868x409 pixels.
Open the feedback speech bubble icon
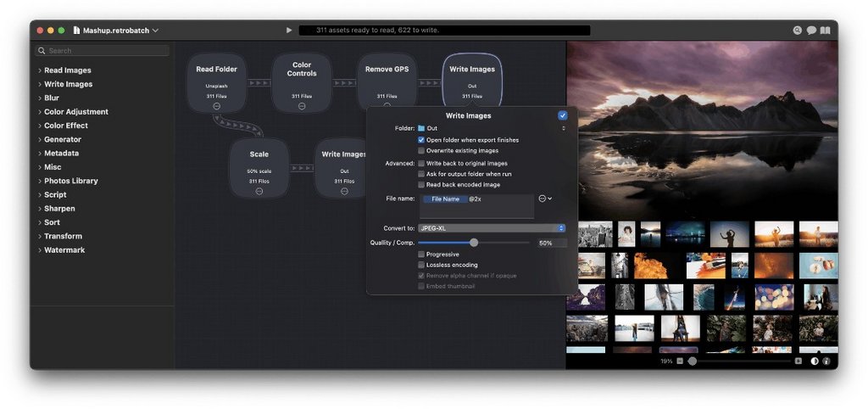click(811, 31)
